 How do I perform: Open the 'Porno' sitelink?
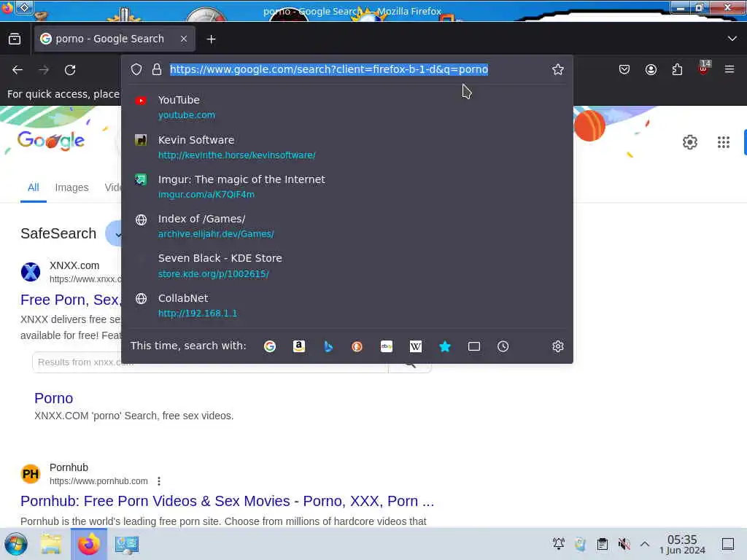[54, 399]
